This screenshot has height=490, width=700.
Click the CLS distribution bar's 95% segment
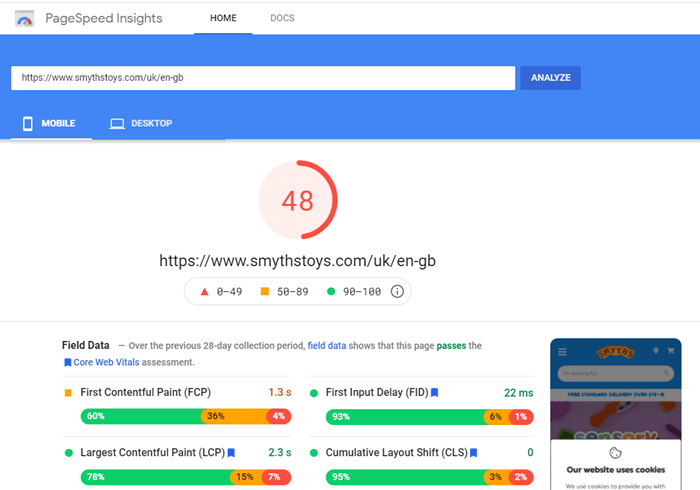[x=405, y=477]
